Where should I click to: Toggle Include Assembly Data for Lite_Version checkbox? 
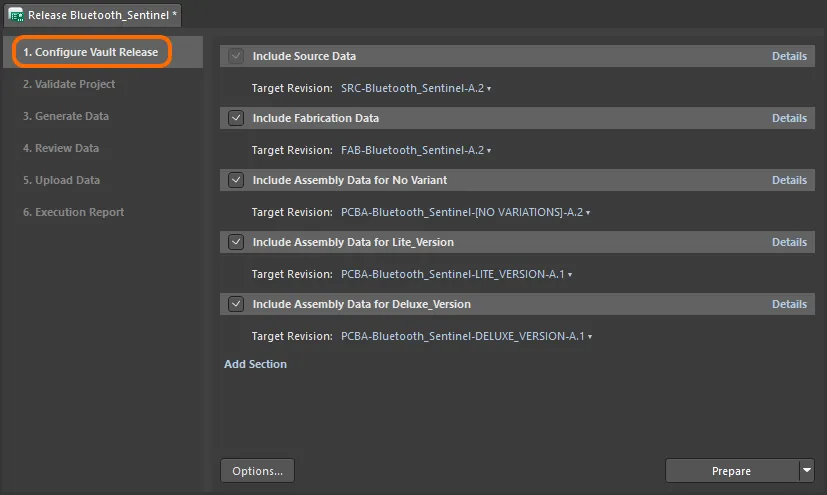click(x=236, y=242)
